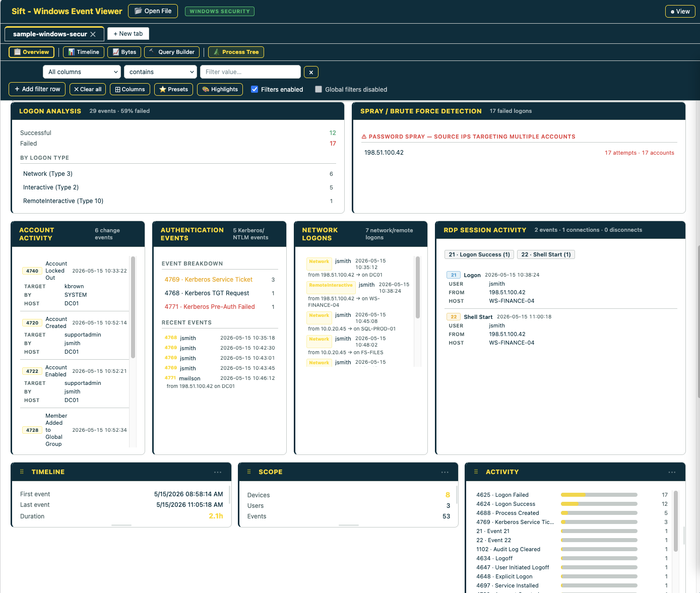
Task: Click RDP event badge 21 Logon
Action: tap(454, 275)
